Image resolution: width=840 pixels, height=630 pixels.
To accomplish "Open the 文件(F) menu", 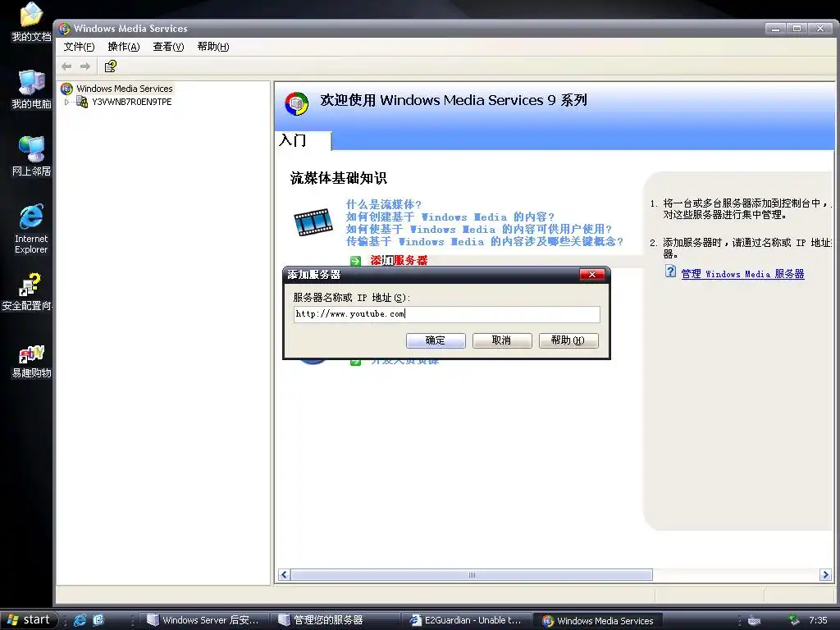I will click(79, 47).
